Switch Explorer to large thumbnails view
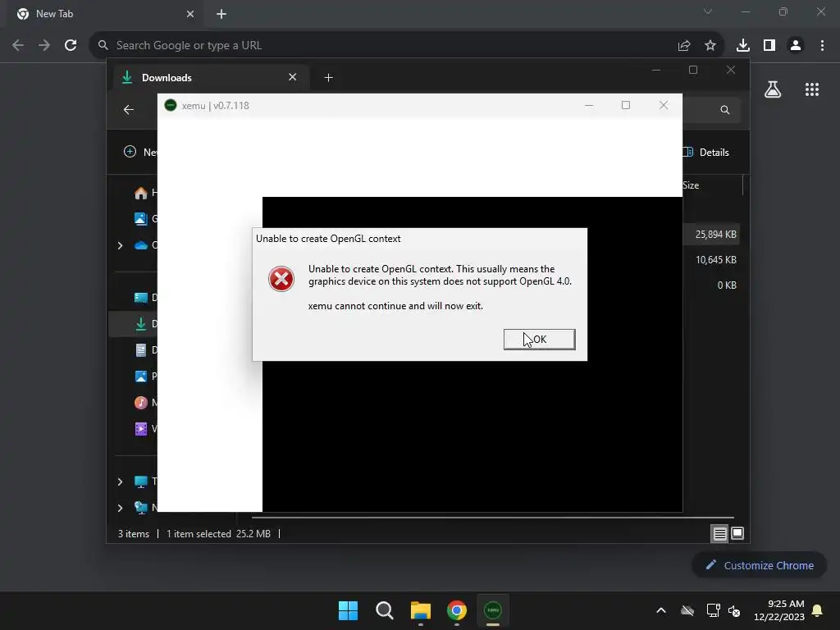 tap(737, 533)
